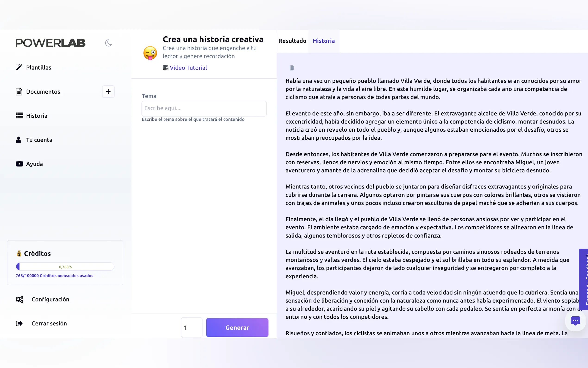
Task: Toggle dark mode moon icon
Action: 108,43
